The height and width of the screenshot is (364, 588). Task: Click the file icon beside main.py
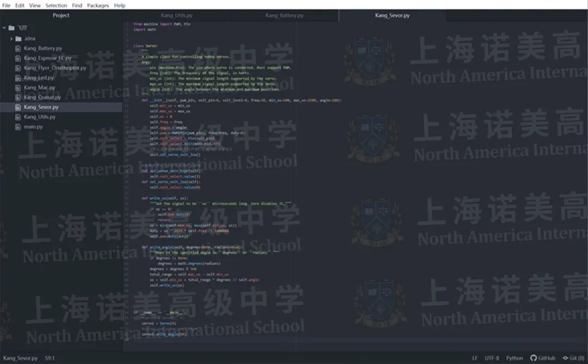tap(17, 127)
